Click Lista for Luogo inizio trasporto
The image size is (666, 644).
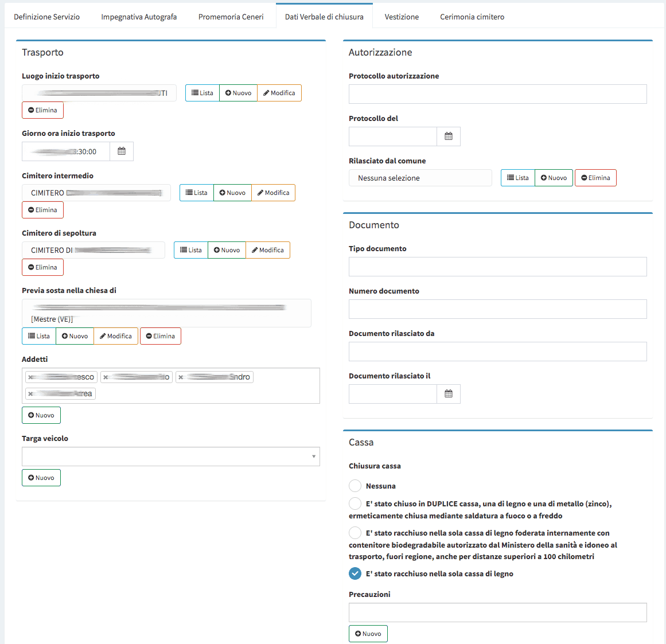(202, 93)
